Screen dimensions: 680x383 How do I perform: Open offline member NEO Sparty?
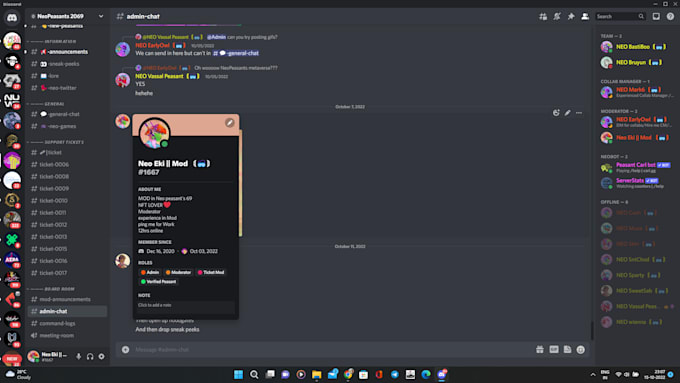click(x=637, y=275)
